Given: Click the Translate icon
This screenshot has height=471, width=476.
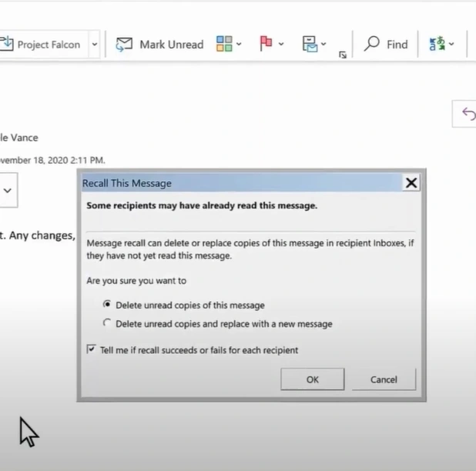Looking at the screenshot, I should pos(437,44).
